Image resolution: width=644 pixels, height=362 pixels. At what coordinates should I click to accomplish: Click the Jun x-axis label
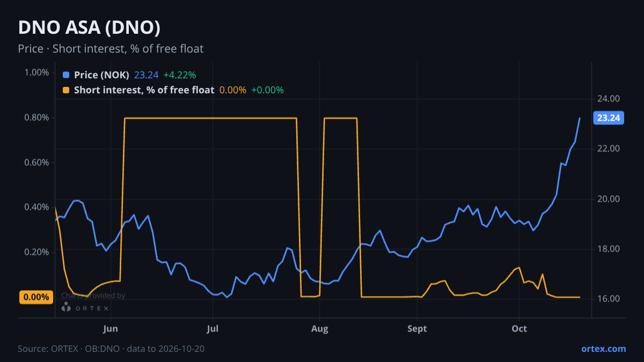point(111,329)
